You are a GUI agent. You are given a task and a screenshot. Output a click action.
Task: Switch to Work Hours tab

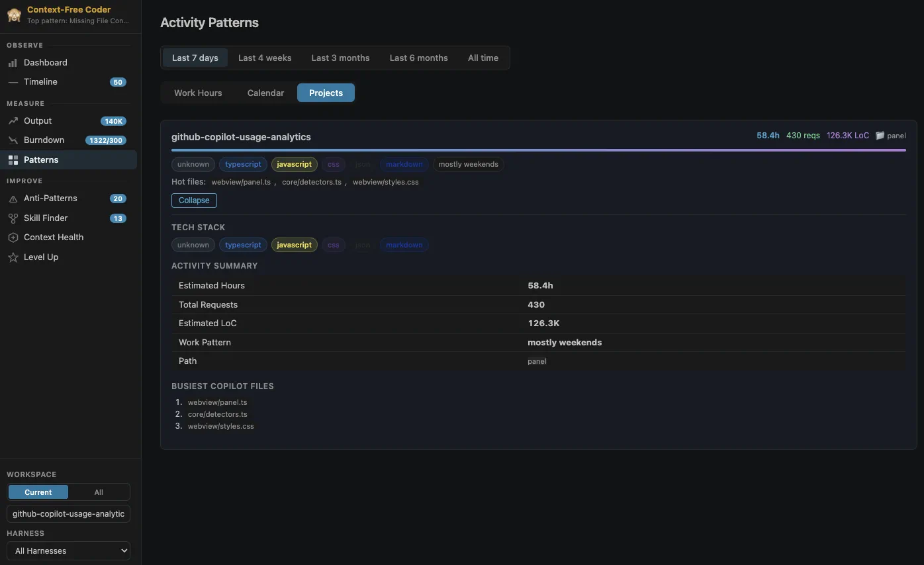pos(198,93)
